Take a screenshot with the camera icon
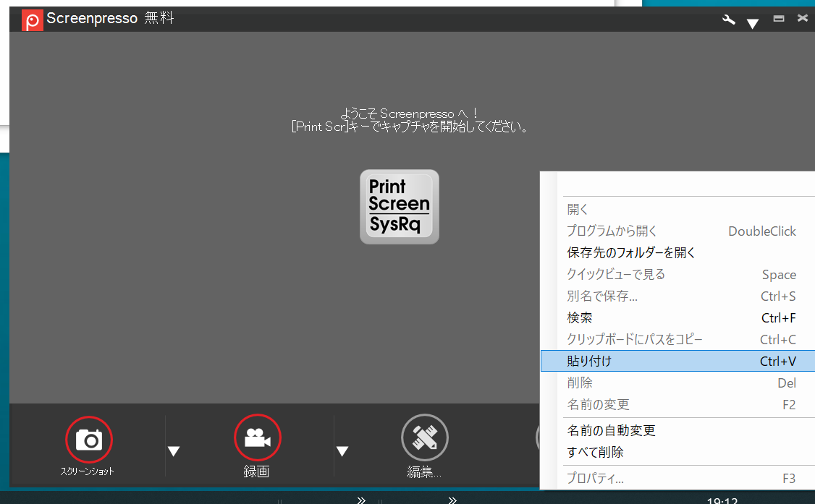815x504 pixels. click(x=89, y=440)
